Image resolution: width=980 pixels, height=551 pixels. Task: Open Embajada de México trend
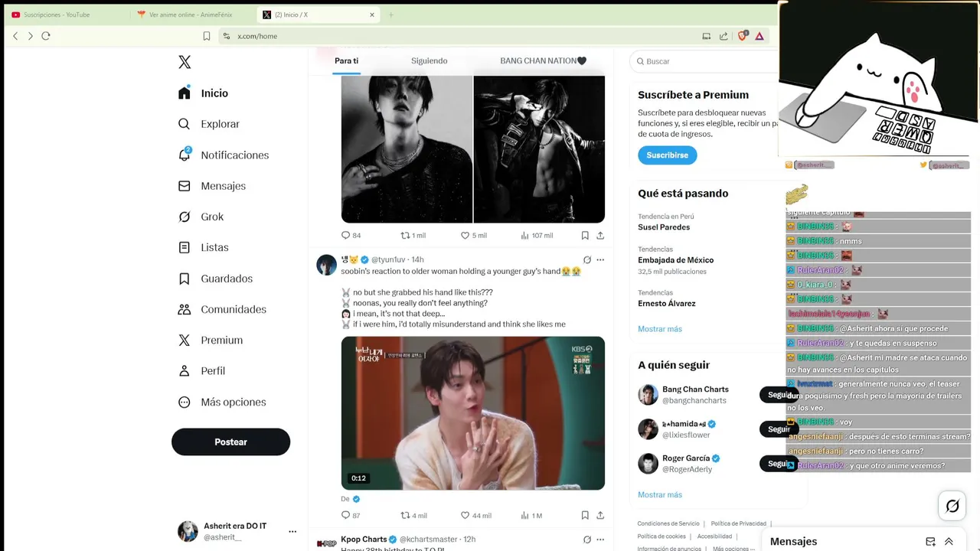point(675,260)
